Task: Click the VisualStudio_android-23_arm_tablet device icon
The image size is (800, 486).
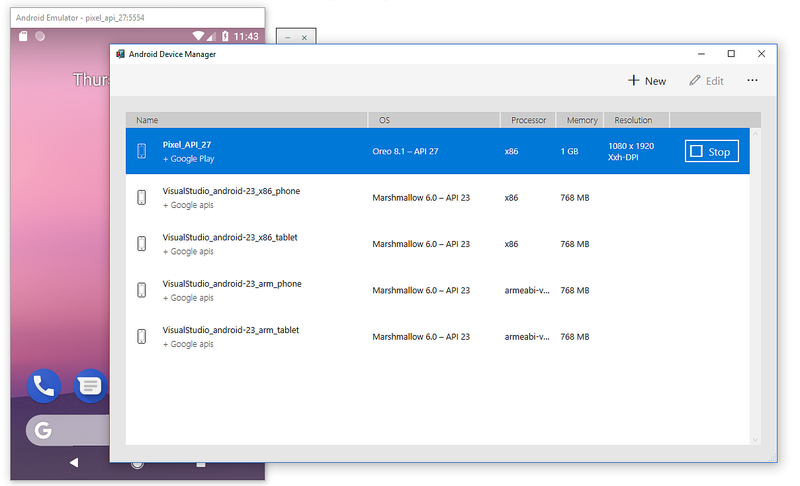Action: coord(142,336)
